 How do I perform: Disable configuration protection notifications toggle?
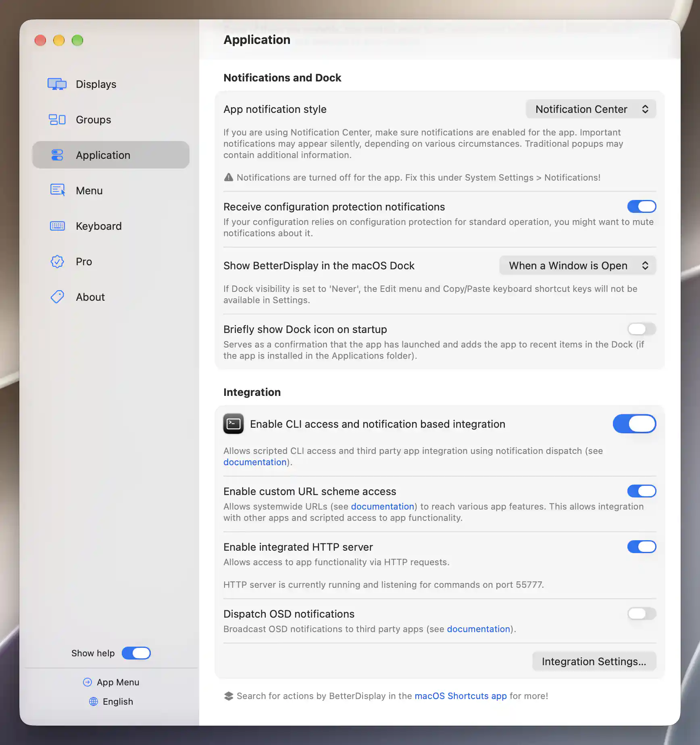[642, 206]
